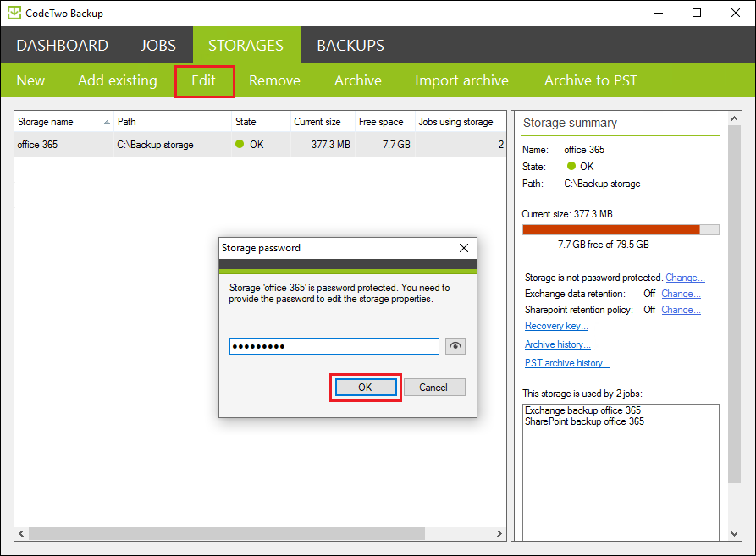Open the DASHBOARD tab
756x556 pixels.
click(62, 46)
